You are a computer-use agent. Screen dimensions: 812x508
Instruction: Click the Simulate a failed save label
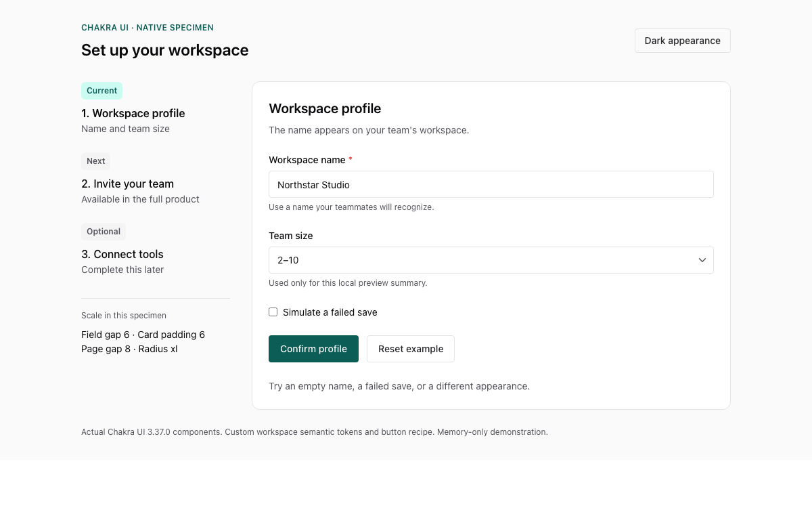[x=330, y=312]
